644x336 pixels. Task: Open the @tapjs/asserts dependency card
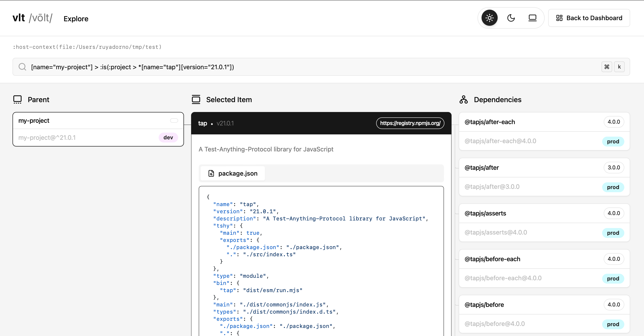click(x=544, y=223)
